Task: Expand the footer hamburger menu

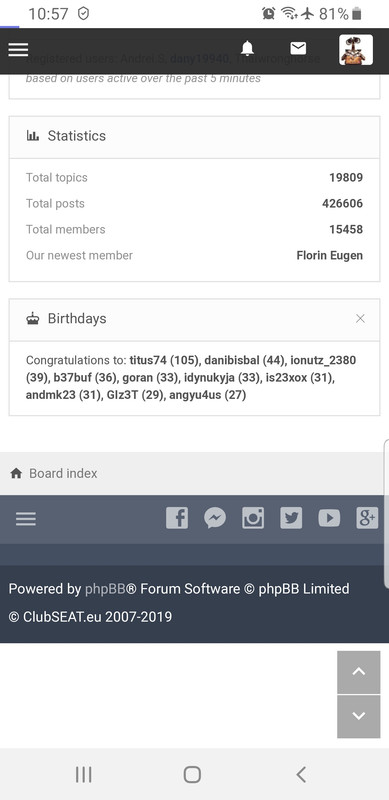Action: tap(26, 519)
